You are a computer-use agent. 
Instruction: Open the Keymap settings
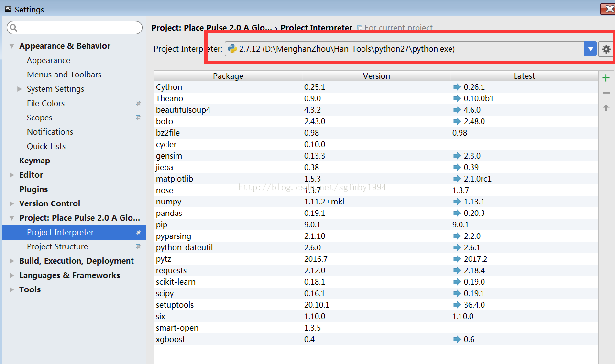[x=34, y=161]
